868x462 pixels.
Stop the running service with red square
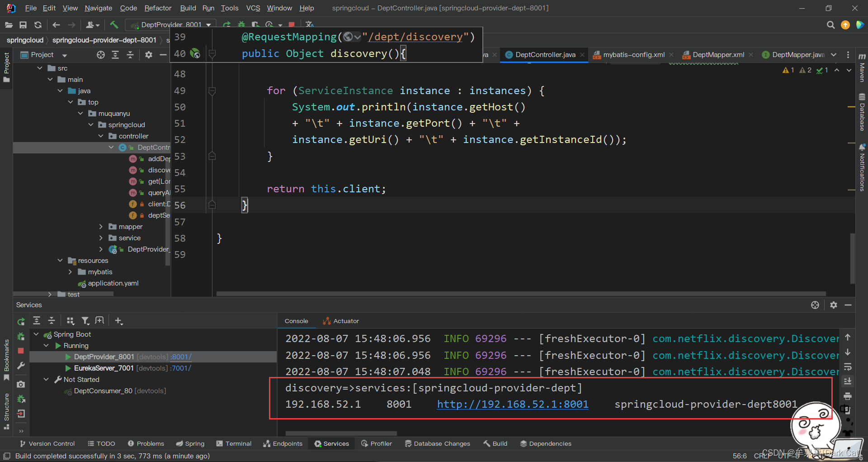click(21, 351)
